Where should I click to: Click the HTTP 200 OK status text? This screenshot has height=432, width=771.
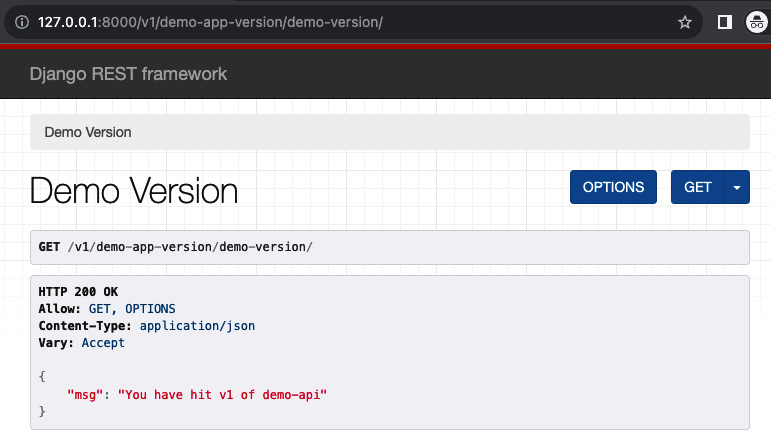78,292
